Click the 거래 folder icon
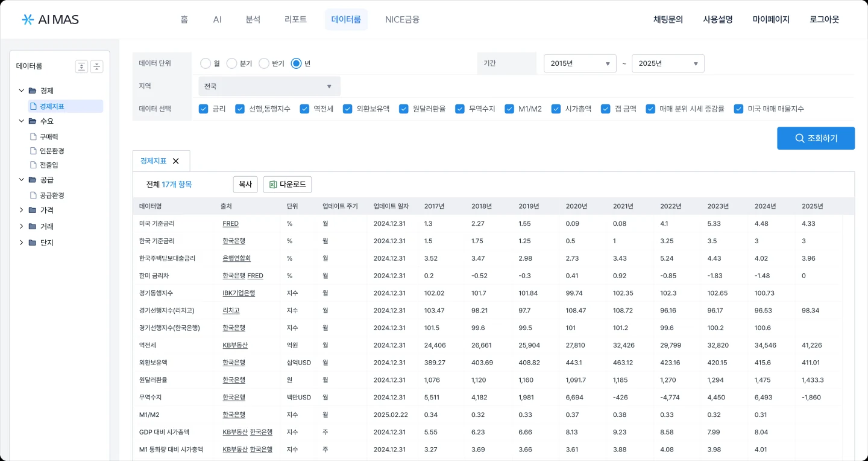The height and width of the screenshot is (461, 868). pos(33,226)
